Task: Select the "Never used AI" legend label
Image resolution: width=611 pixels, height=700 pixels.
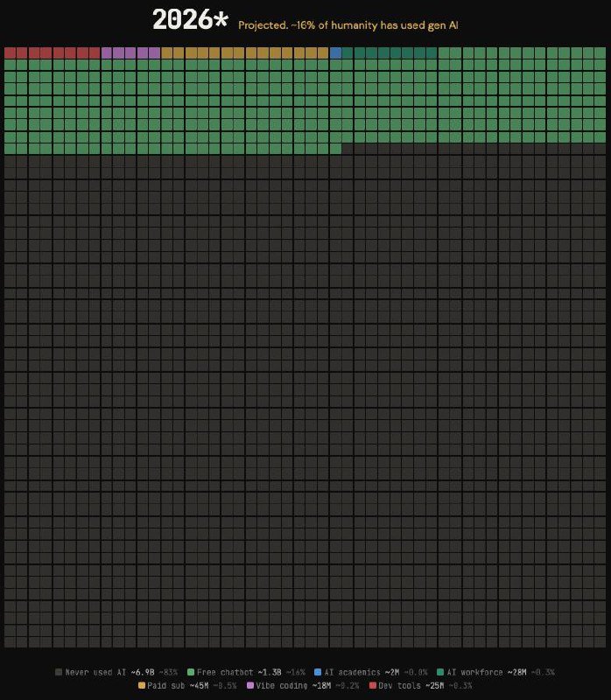Action: pyautogui.click(x=95, y=672)
